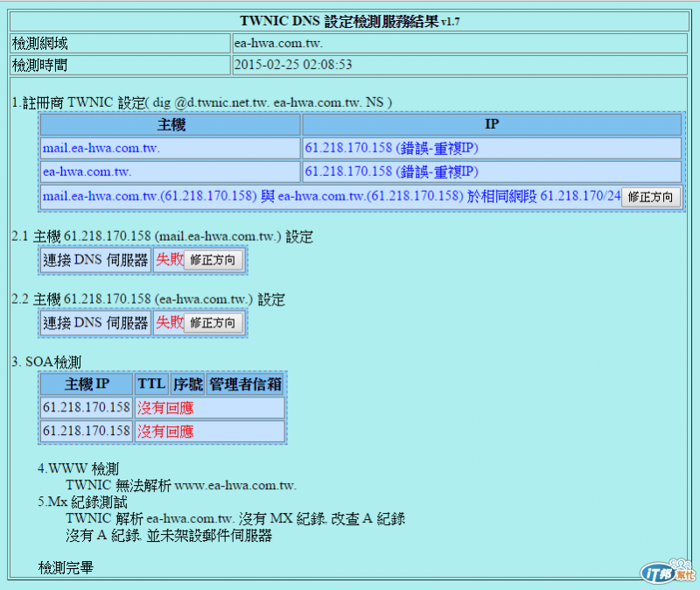This screenshot has height=590, width=700.
Task: Click 修正方向 button under section 2.1
Action: tap(213, 260)
